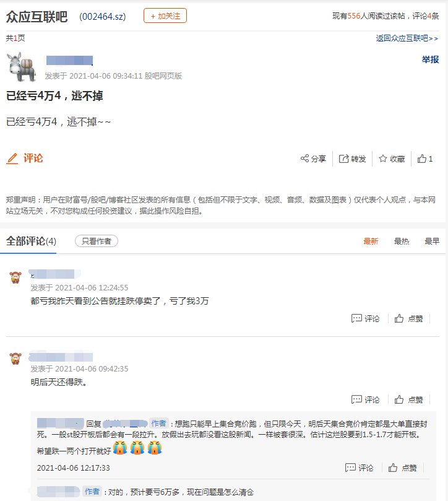Thumbs-up the 明后天还得跌 comment
Screen dimensions: 448x501
pyautogui.click(x=399, y=399)
